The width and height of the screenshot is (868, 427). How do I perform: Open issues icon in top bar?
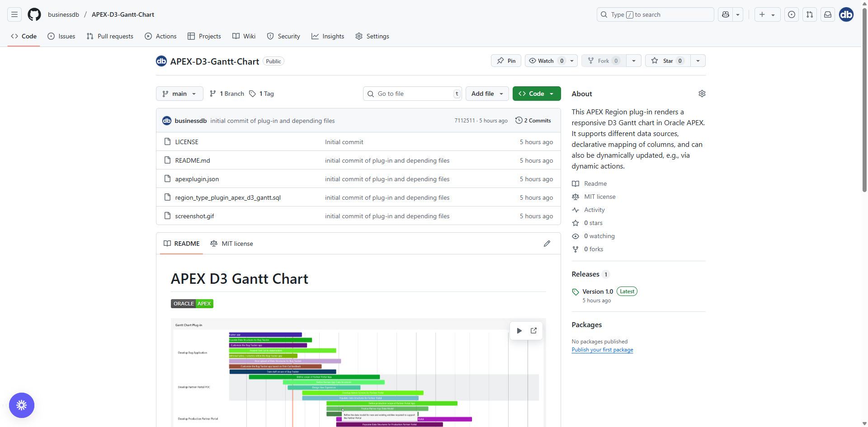click(x=791, y=14)
